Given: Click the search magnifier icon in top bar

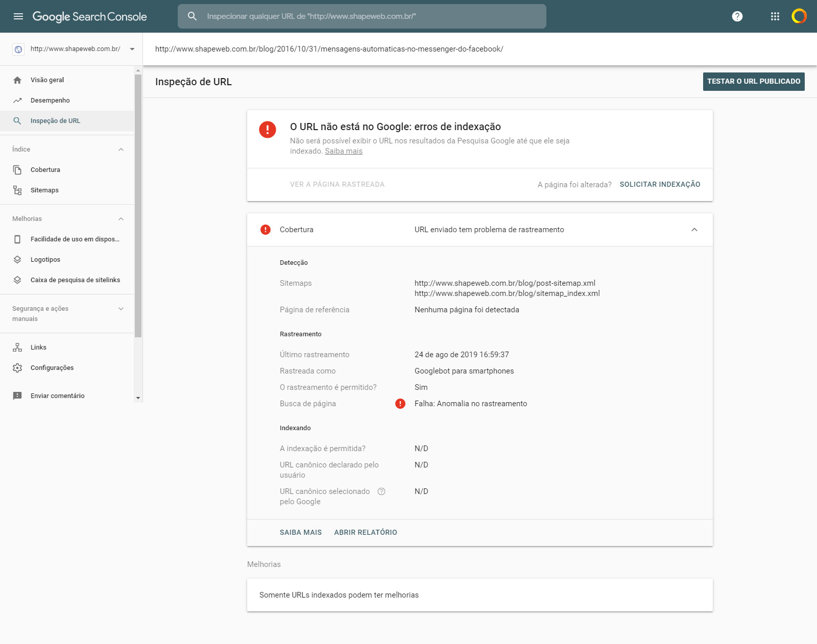Looking at the screenshot, I should click(x=192, y=16).
